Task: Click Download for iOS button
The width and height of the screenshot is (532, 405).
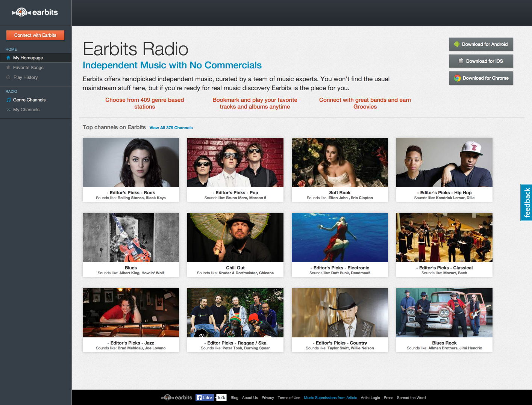Action: point(481,61)
